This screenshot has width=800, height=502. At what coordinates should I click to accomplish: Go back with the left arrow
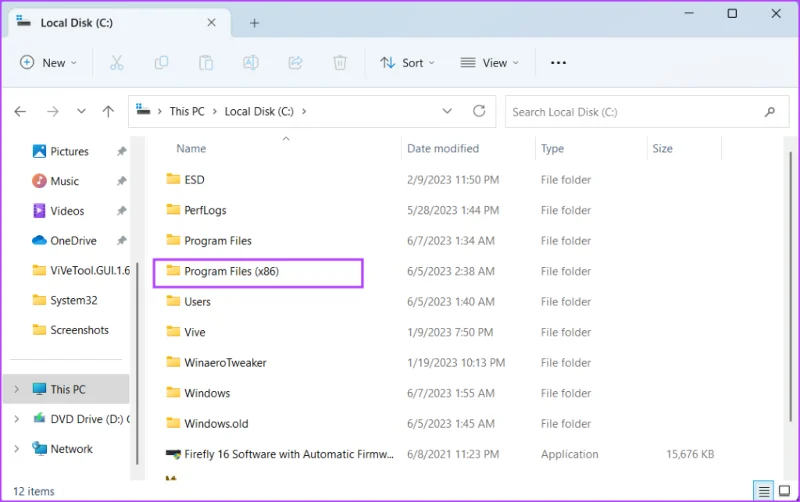point(20,111)
